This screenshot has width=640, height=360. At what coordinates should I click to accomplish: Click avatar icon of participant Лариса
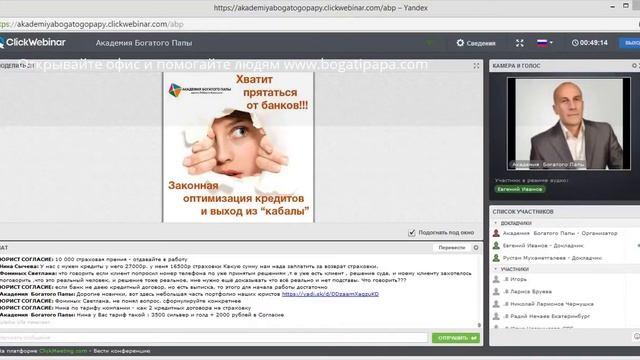[x=496, y=291]
